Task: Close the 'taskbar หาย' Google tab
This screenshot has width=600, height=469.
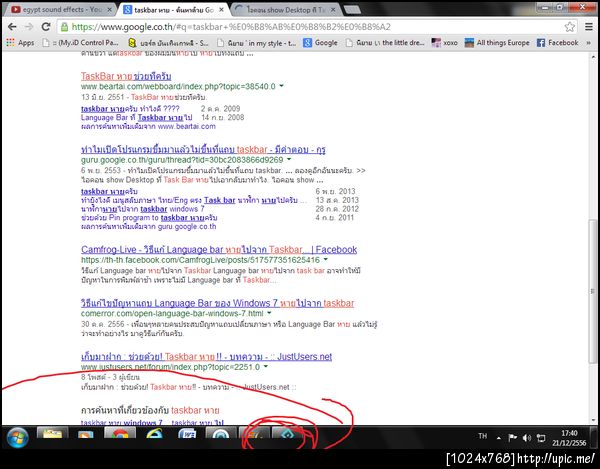Action: tap(221, 10)
